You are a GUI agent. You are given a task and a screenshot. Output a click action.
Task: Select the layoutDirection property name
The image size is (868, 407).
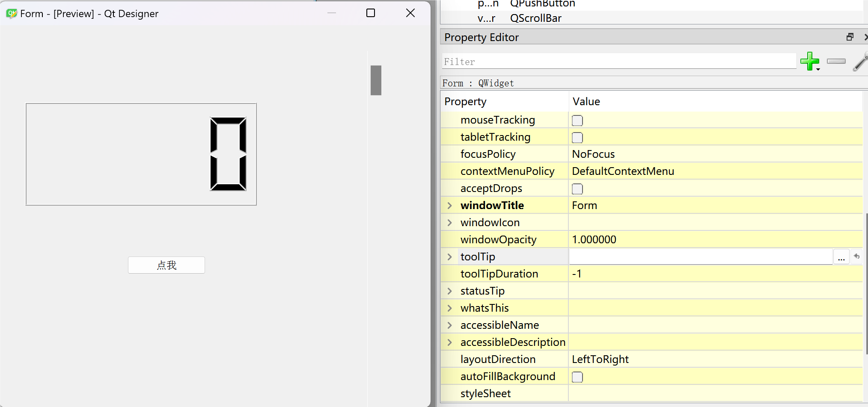(x=498, y=360)
